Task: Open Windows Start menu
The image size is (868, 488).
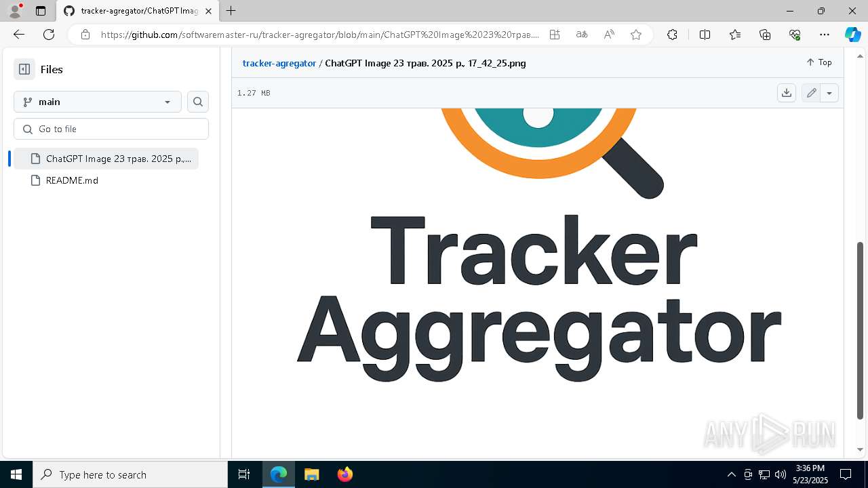Action: pos(16,474)
